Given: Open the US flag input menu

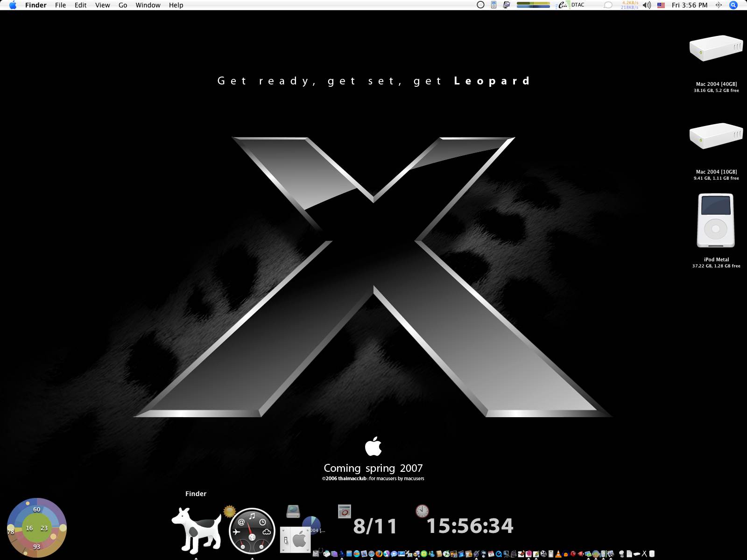Looking at the screenshot, I should pos(661,5).
